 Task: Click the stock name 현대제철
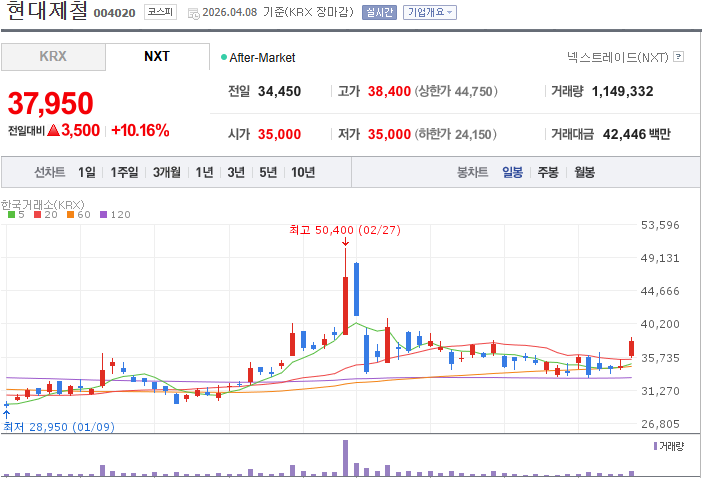(x=47, y=11)
